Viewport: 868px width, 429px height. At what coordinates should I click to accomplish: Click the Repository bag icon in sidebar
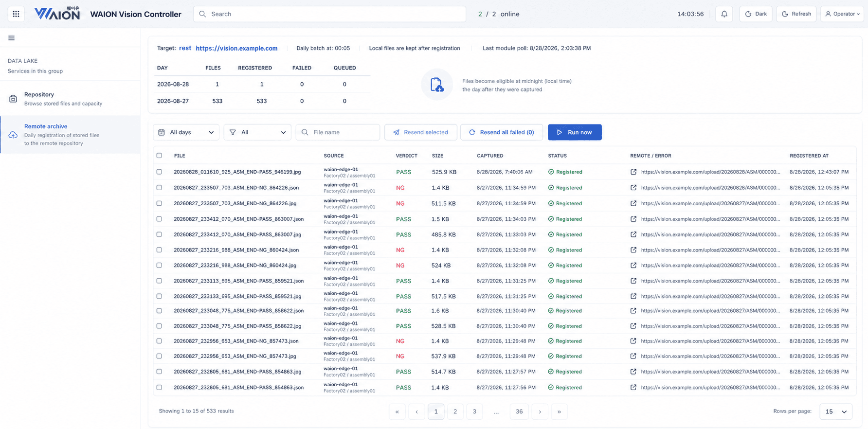point(13,99)
